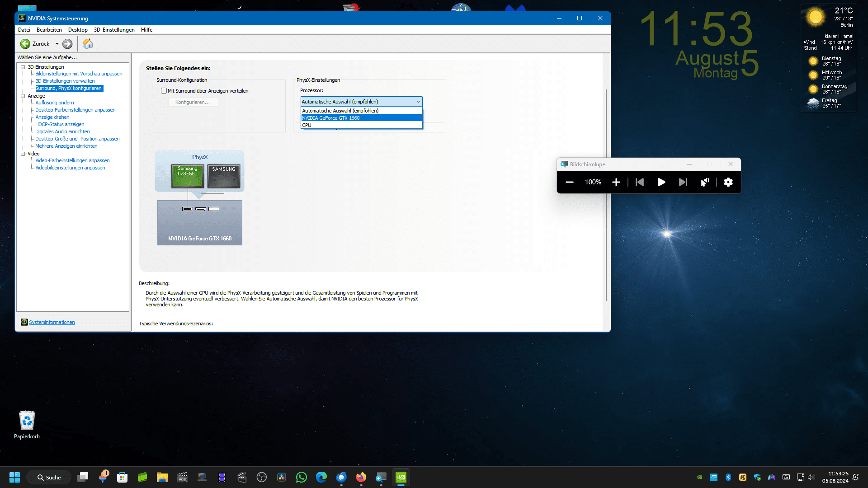Open 3D-Einstellungen verwalten

click(x=65, y=81)
